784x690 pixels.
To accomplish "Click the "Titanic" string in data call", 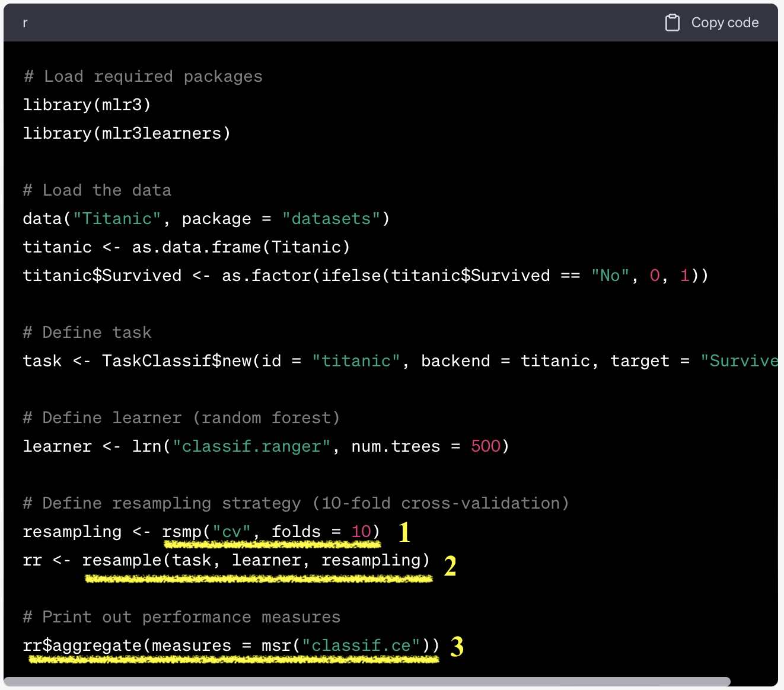I will pyautogui.click(x=117, y=219).
